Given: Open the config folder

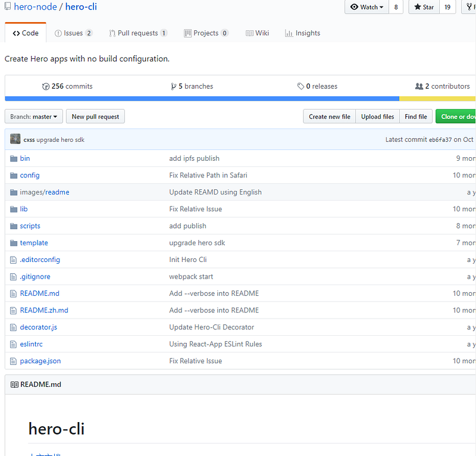Looking at the screenshot, I should click(x=30, y=175).
